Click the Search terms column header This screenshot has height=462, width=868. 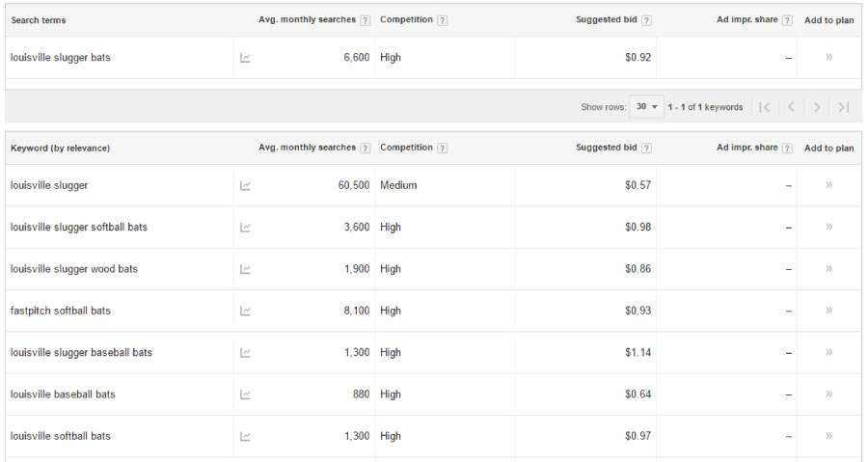39,20
